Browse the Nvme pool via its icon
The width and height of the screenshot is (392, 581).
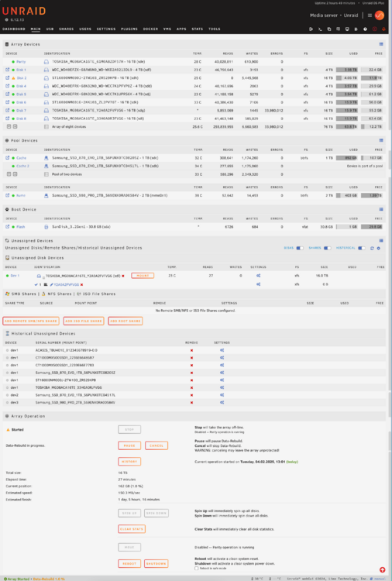coord(8,195)
